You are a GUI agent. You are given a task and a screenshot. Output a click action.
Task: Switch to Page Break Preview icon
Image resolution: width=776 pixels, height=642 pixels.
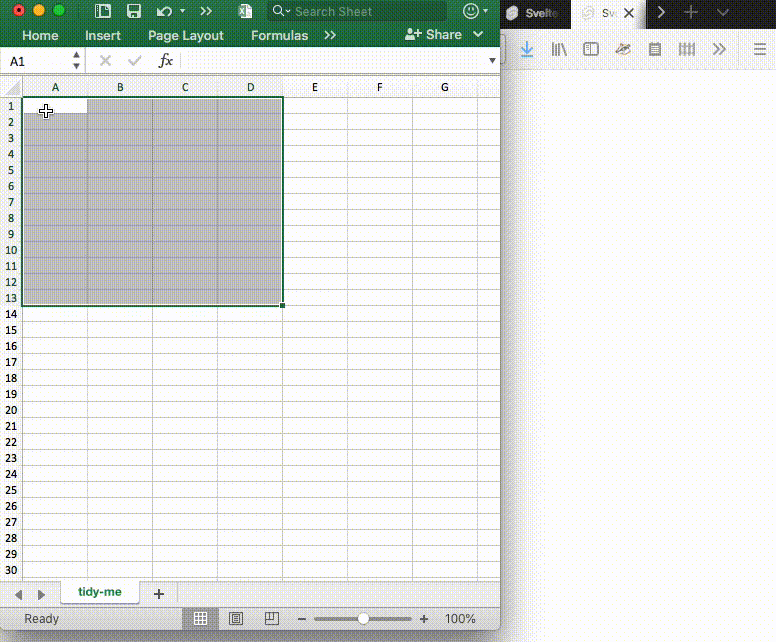coord(272,619)
